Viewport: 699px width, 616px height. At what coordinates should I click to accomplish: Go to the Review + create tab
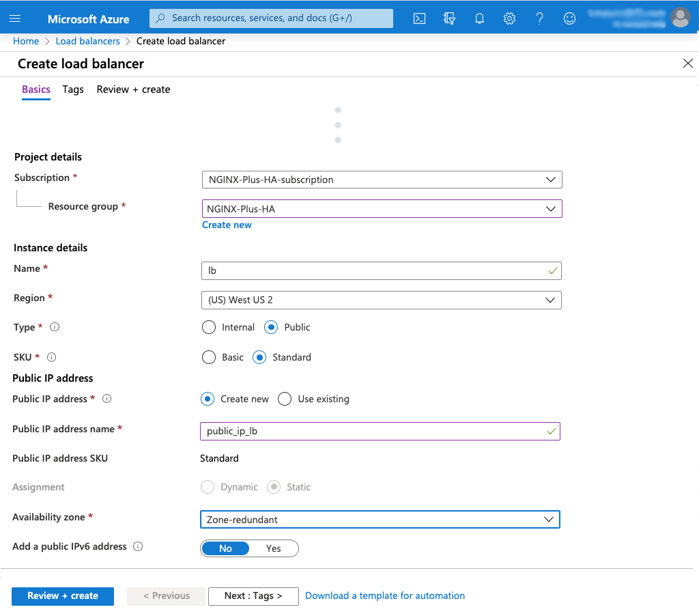click(133, 89)
